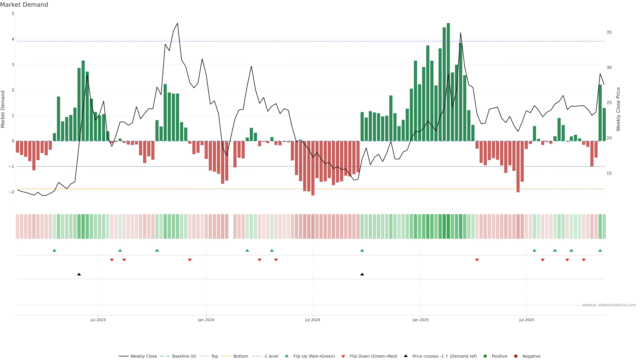
Task: Click the rightmost green Flip Up marker
Action: point(600,250)
